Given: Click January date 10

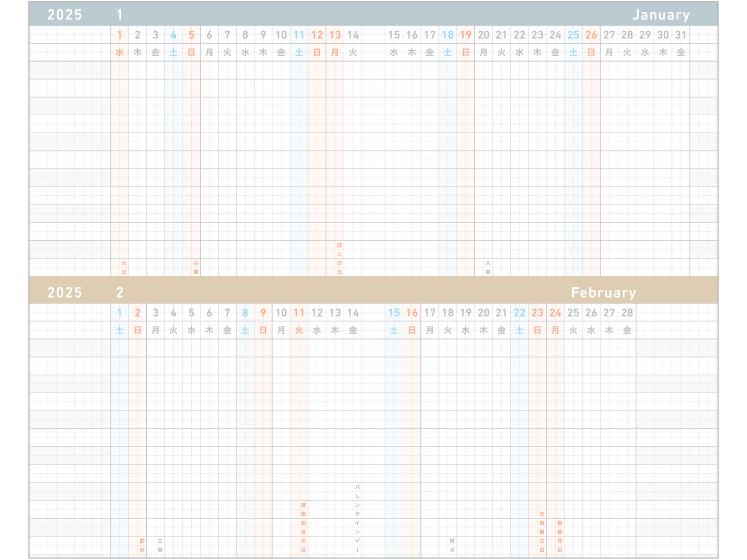Looking at the screenshot, I should (281, 35).
